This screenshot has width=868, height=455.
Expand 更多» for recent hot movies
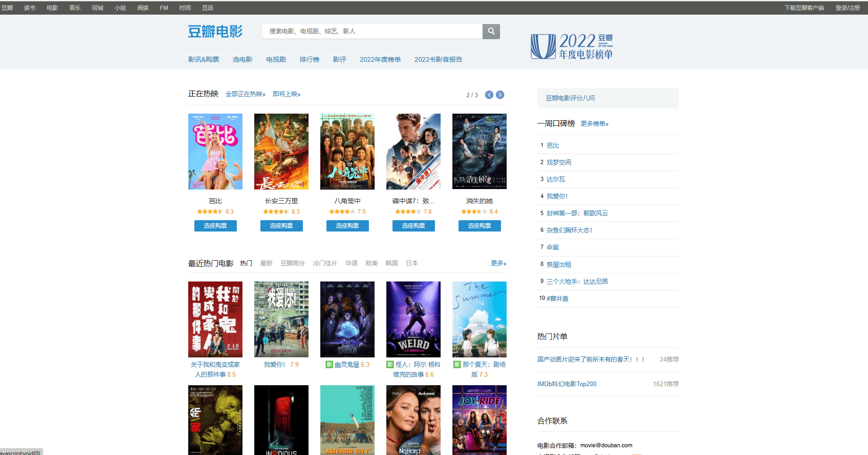pos(498,263)
